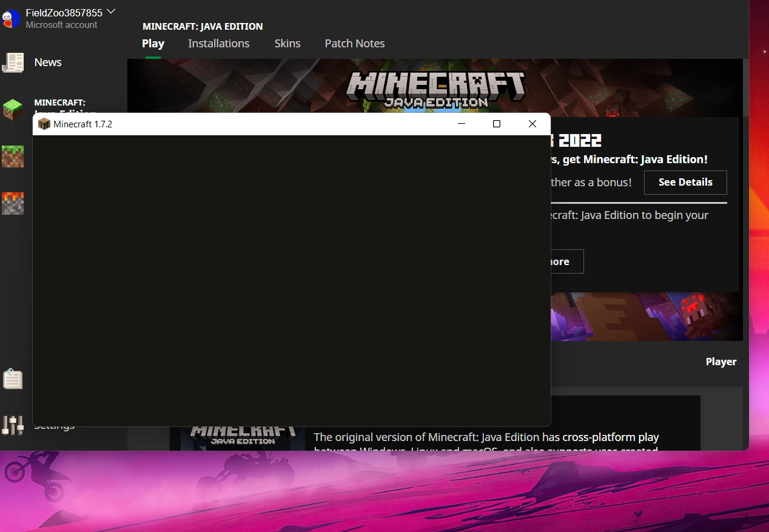Screen dimensions: 769x532
Task: Maximize the Minecraft 1.7.2 window
Action: pos(497,124)
